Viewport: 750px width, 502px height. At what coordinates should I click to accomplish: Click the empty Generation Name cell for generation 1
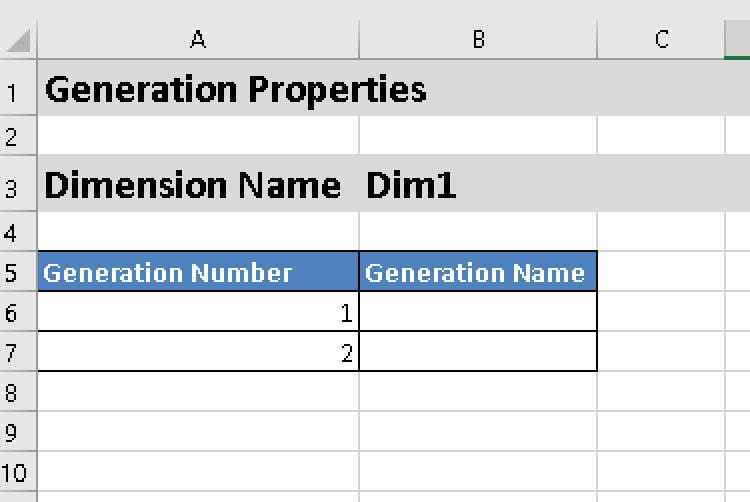tap(478, 313)
